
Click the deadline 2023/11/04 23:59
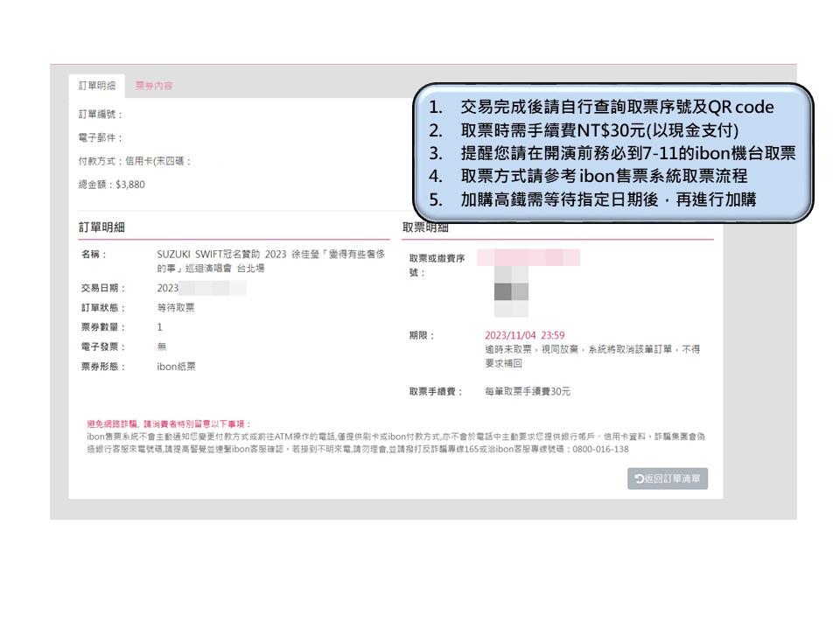click(x=524, y=335)
